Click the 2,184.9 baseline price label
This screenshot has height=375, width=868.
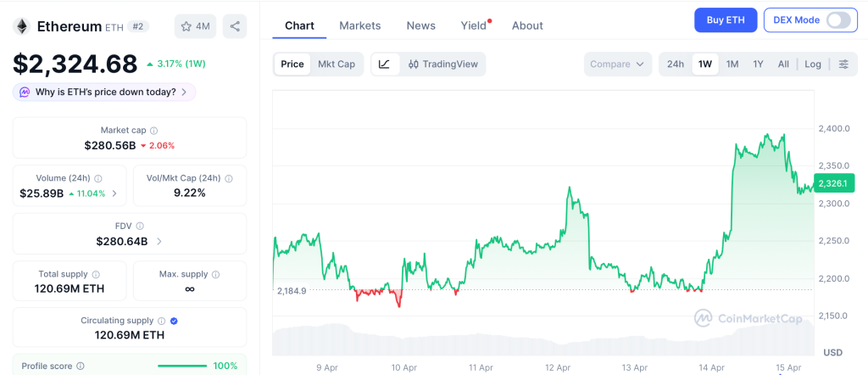pos(292,291)
